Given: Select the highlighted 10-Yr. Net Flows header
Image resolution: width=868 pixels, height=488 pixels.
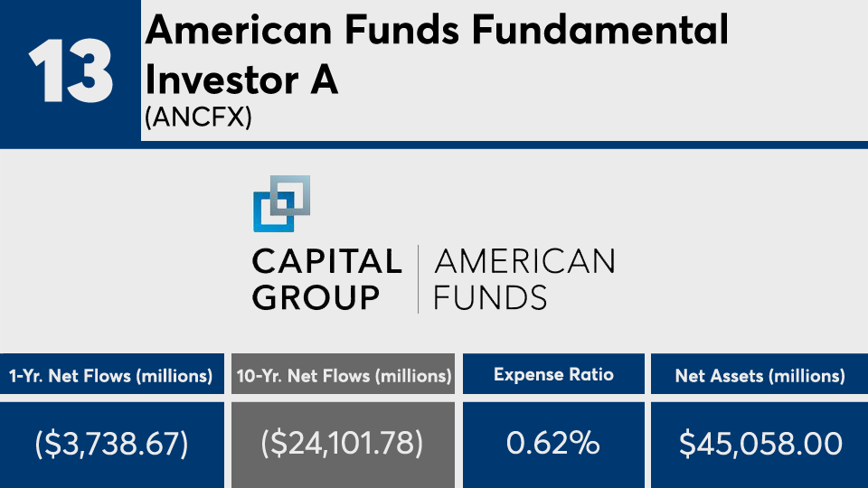Looking at the screenshot, I should (343, 375).
